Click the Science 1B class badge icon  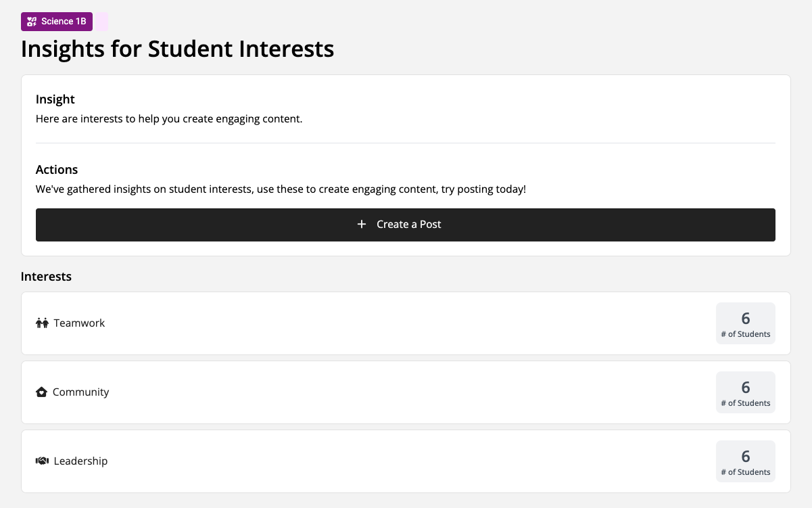coord(32,22)
